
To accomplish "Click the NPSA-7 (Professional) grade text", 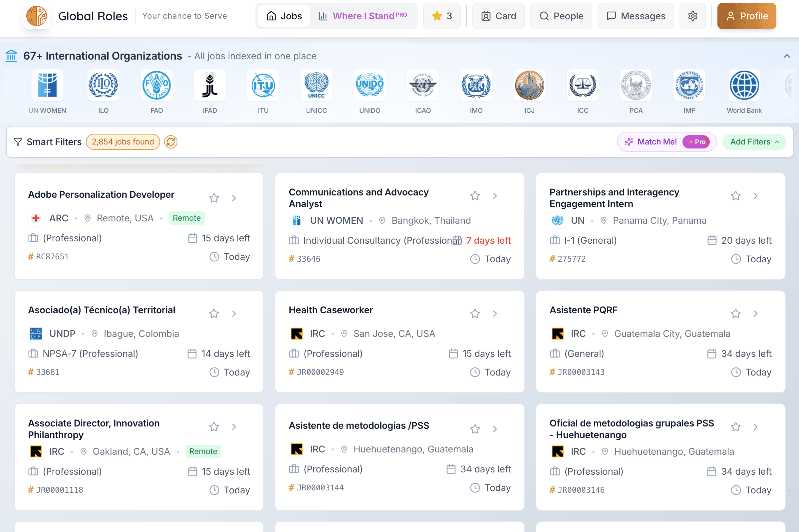I will point(90,354).
